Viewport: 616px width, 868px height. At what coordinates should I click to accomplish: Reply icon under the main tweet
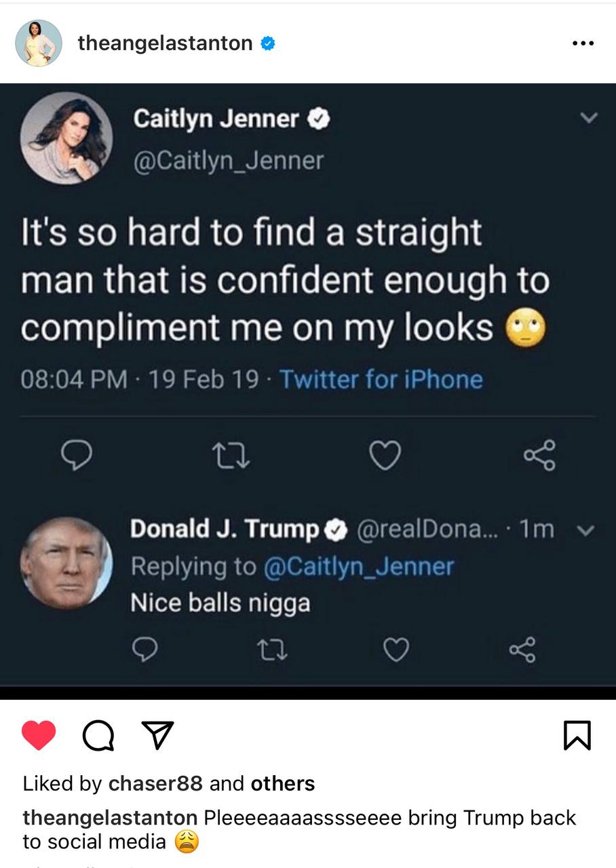[77, 455]
